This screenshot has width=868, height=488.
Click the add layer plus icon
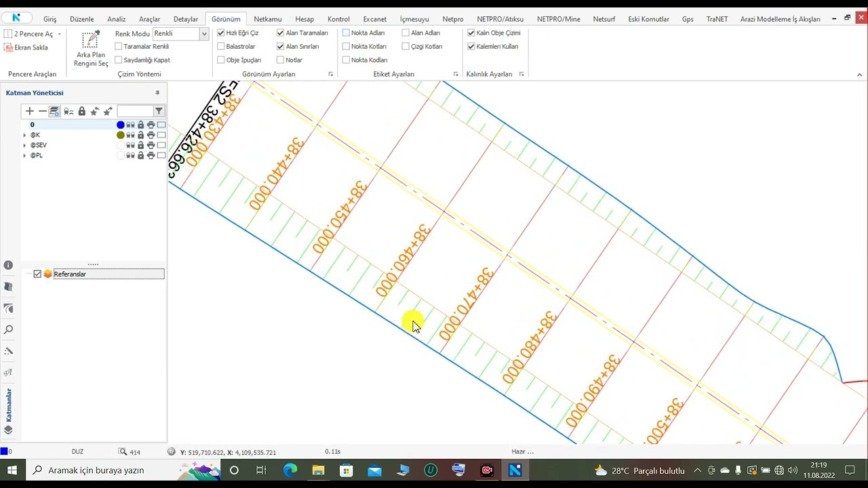(29, 111)
